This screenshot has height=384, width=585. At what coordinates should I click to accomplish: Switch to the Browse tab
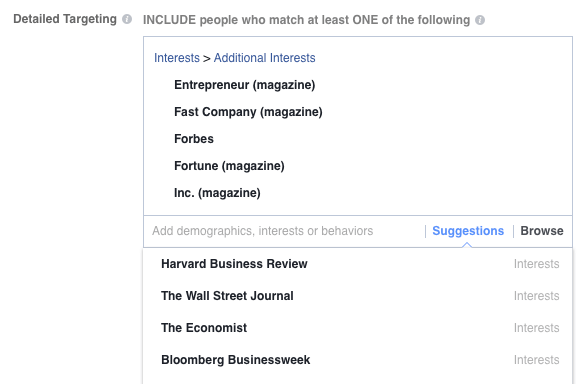pyautogui.click(x=542, y=231)
